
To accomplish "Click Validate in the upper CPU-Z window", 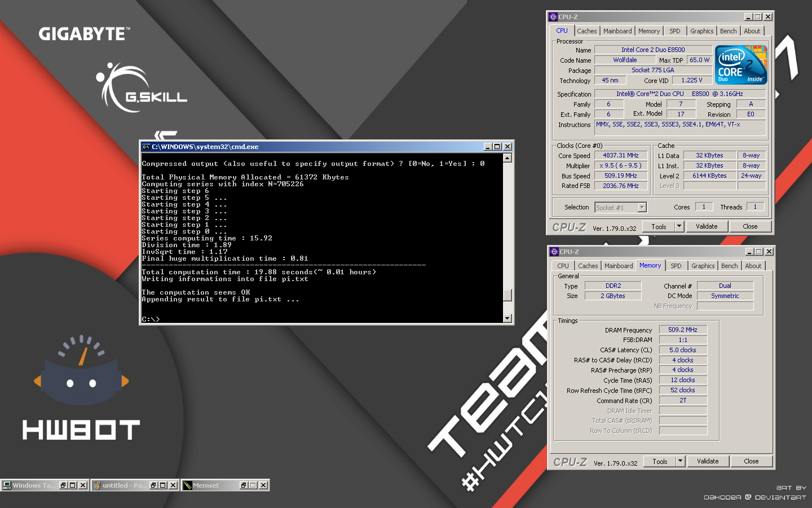I will point(707,226).
